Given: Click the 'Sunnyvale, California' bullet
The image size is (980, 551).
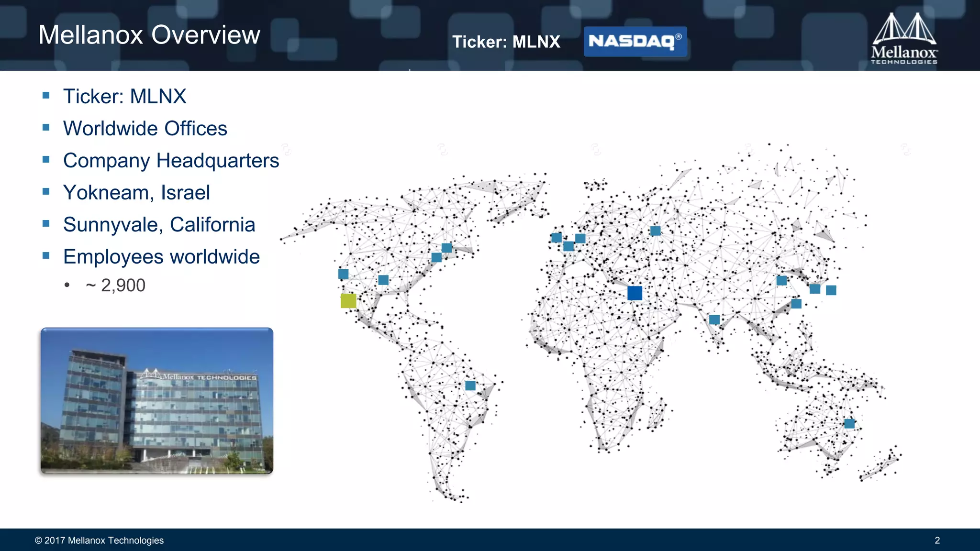Looking at the screenshot, I should click(x=159, y=224).
